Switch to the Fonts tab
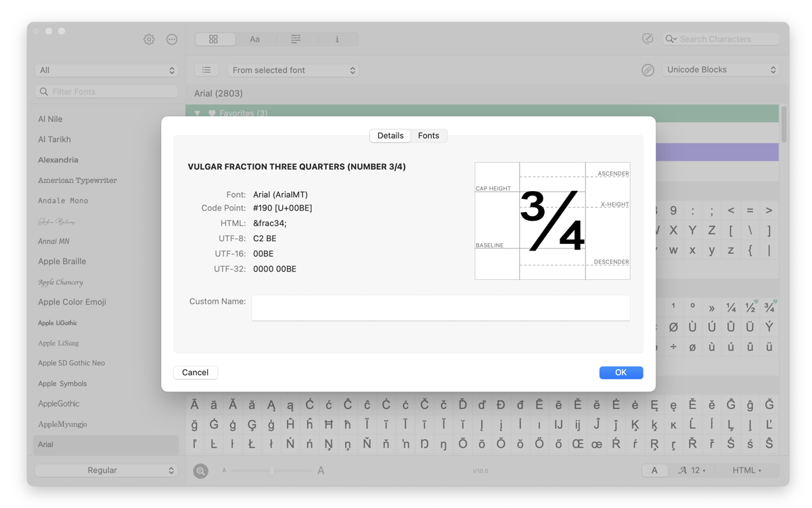 428,135
